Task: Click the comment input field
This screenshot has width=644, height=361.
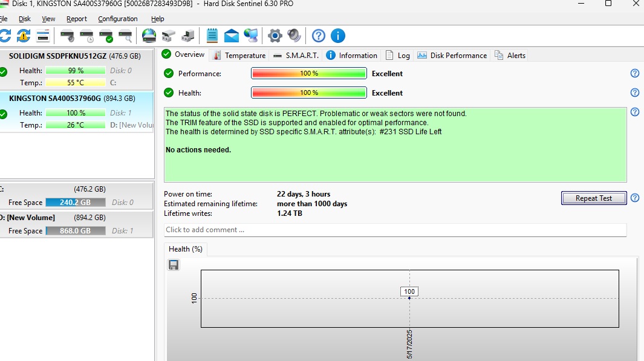Action: click(395, 230)
